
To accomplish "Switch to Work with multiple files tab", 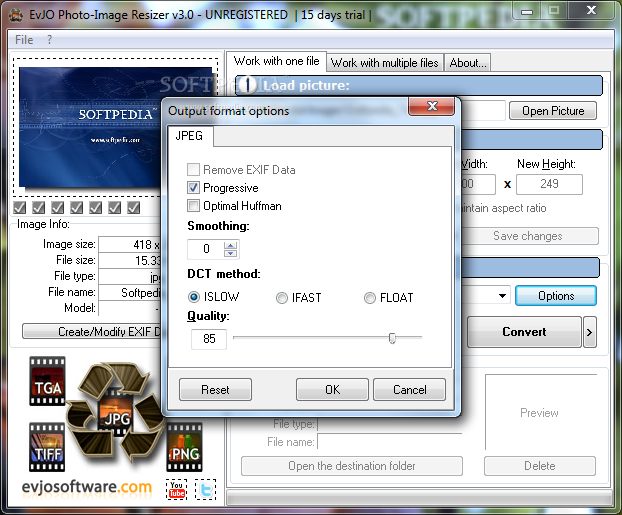I will (x=385, y=63).
